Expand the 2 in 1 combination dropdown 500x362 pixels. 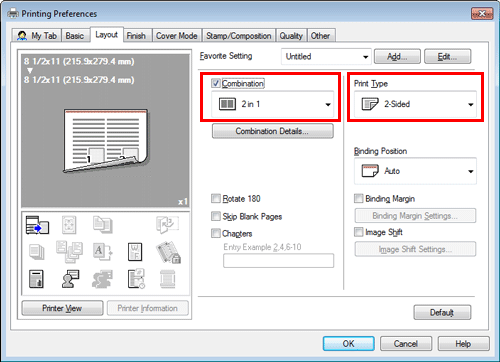click(272, 104)
